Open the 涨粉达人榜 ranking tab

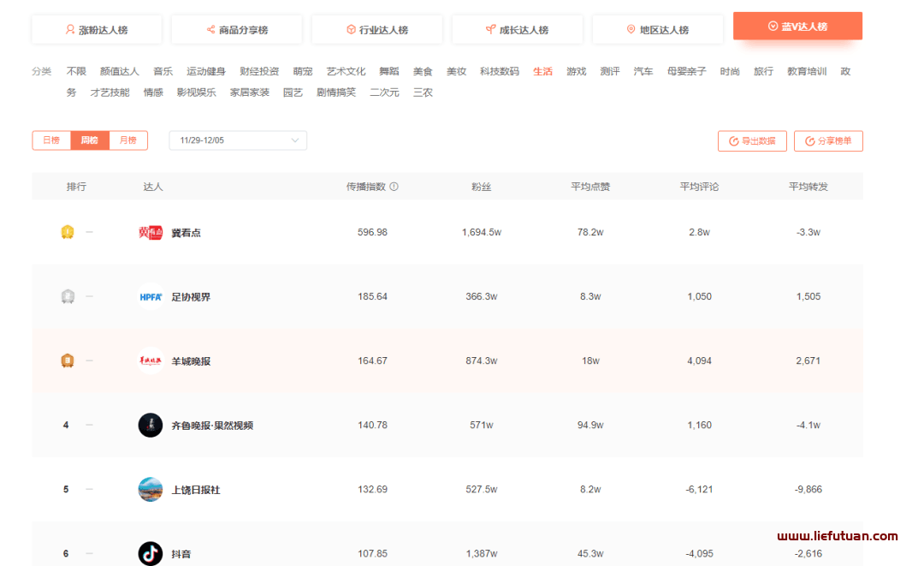pyautogui.click(x=97, y=29)
